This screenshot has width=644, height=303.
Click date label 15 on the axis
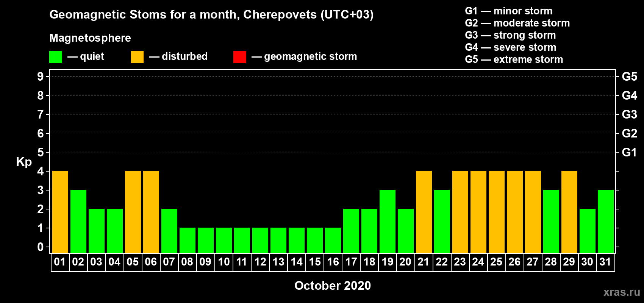pos(314,262)
